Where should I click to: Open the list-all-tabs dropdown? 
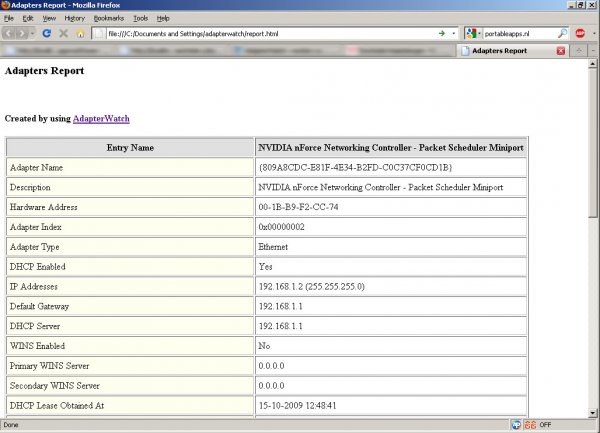click(593, 51)
